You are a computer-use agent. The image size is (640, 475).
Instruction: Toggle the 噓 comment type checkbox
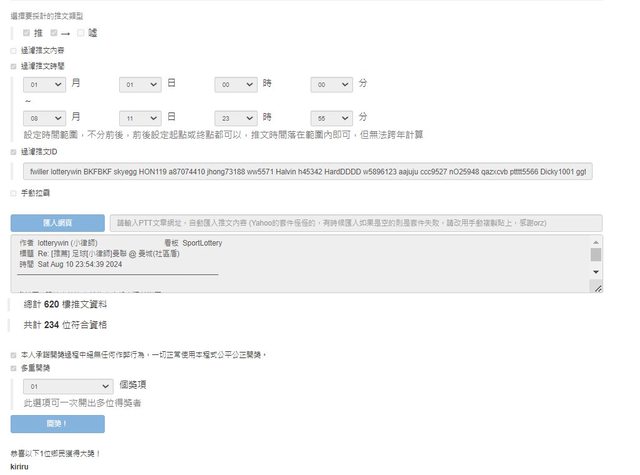click(81, 33)
